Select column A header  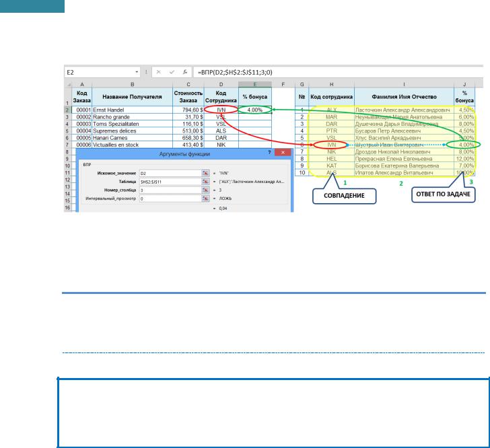tap(82, 84)
